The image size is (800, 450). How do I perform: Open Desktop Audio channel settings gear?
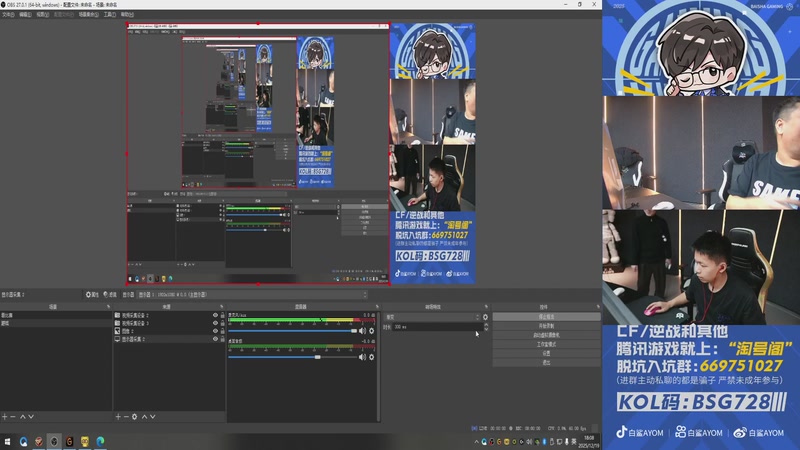click(371, 357)
